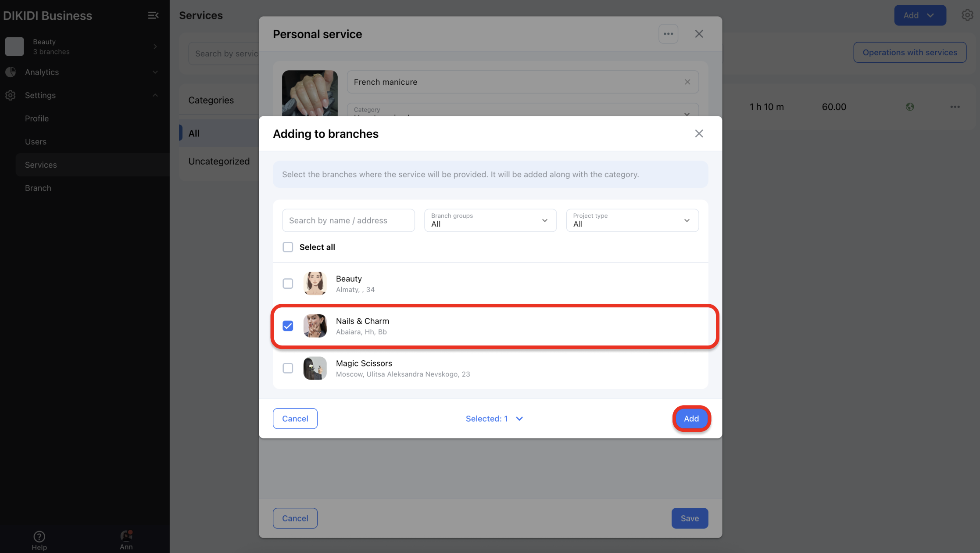Click the Search by name / address field

348,220
